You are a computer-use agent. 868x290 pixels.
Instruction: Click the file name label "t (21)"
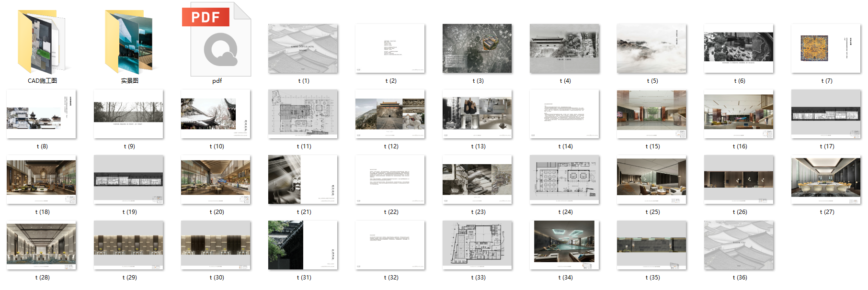[x=304, y=212]
